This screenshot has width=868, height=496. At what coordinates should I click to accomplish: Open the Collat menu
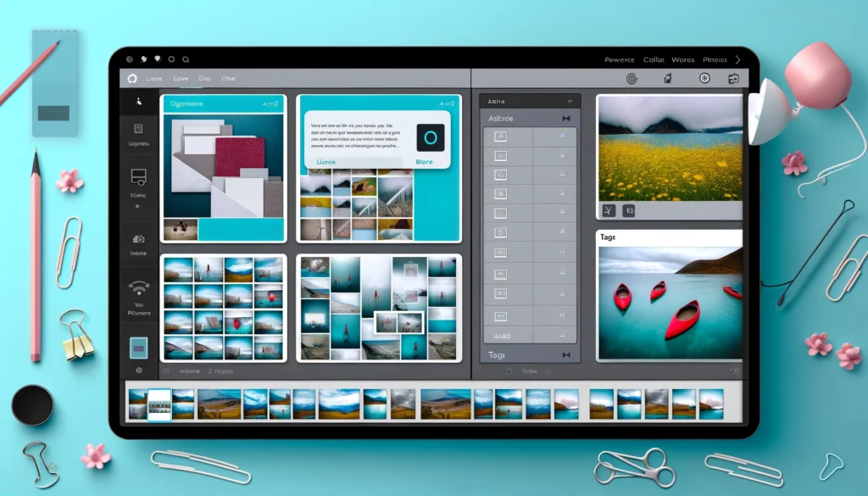coord(654,60)
